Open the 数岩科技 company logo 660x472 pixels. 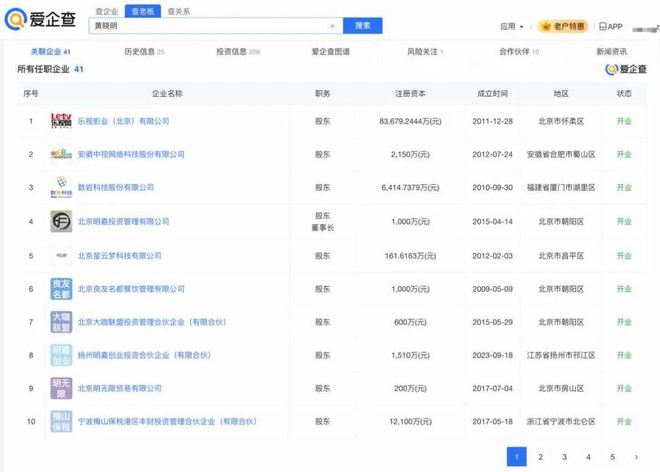[61, 187]
